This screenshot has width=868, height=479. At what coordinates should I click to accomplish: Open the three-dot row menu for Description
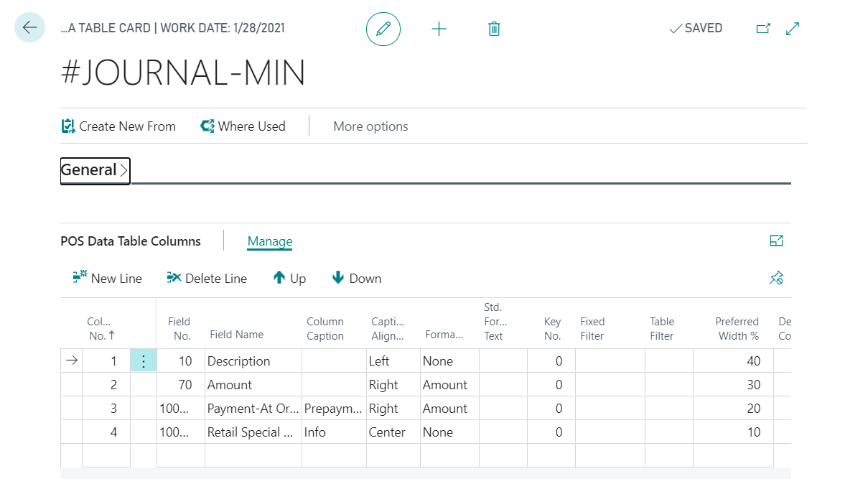tap(143, 361)
